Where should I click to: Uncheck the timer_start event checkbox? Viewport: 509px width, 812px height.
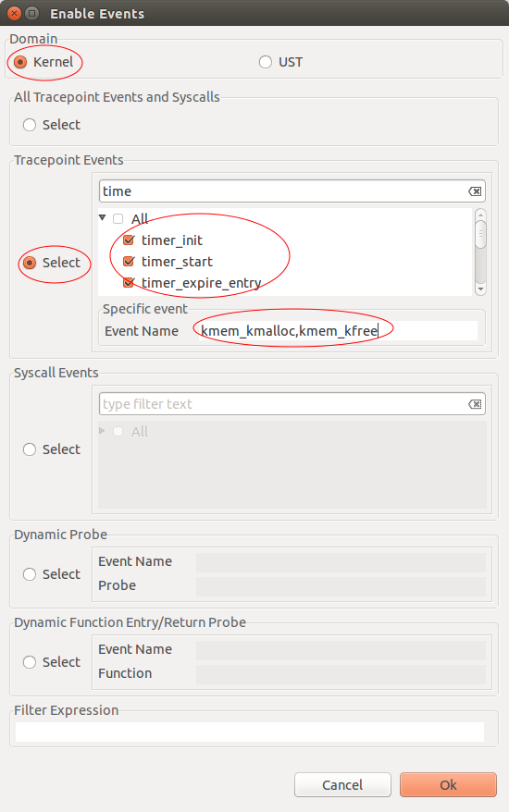tap(129, 262)
